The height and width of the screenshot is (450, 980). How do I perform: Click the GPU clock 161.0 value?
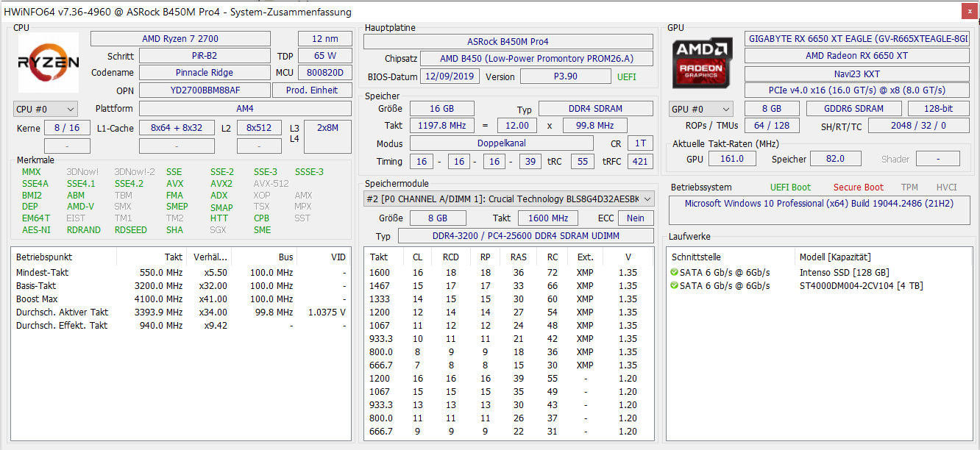pos(731,159)
